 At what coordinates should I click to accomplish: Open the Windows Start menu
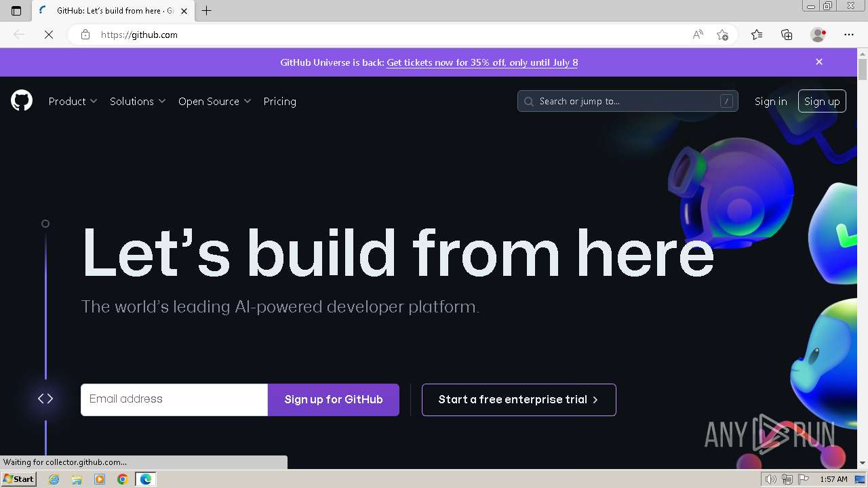point(18,479)
